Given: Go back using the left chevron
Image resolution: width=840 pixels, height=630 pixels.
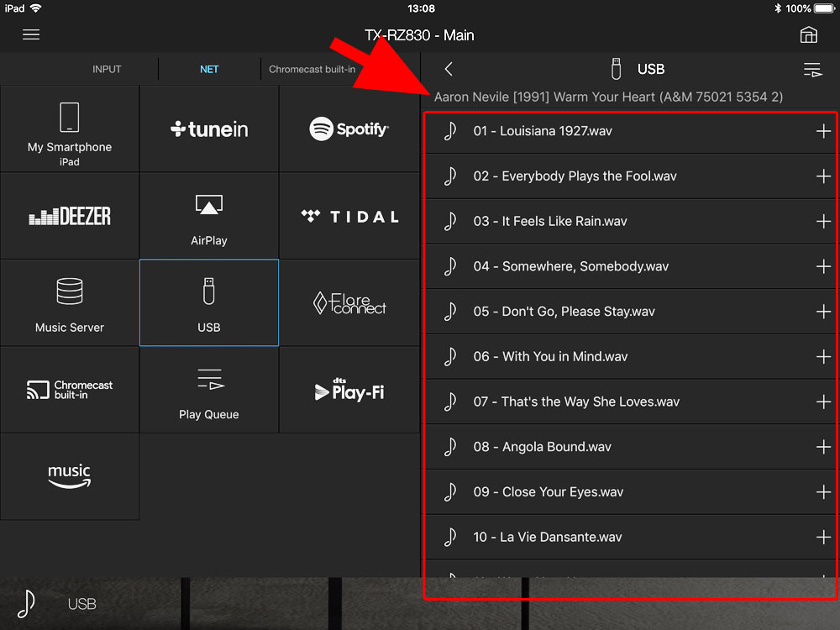Looking at the screenshot, I should click(449, 70).
